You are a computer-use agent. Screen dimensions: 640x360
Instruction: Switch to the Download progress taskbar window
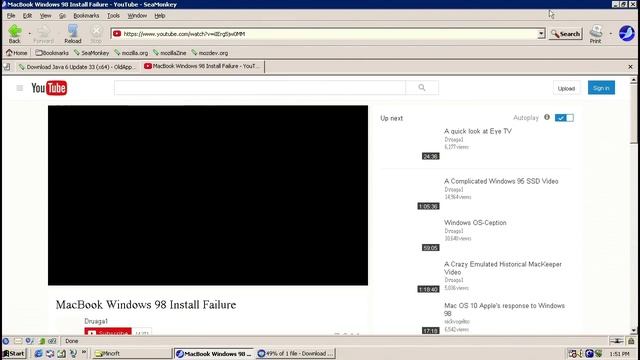click(x=296, y=353)
